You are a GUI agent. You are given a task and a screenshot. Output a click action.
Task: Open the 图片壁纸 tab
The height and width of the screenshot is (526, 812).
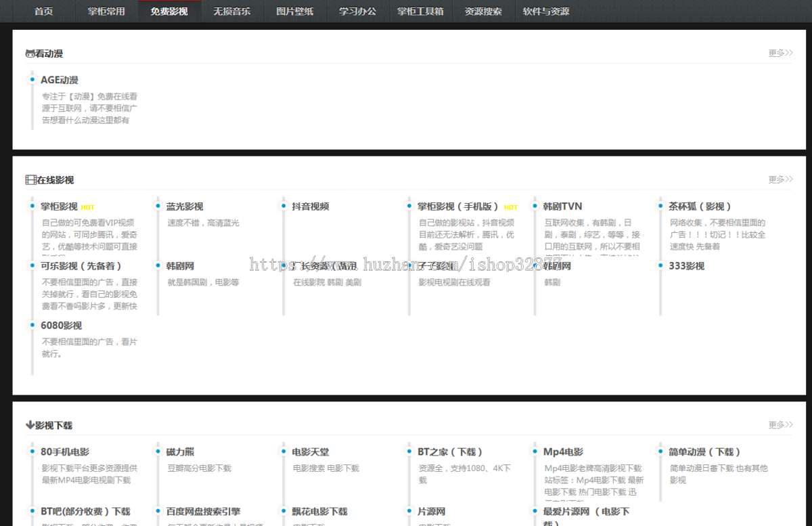tap(295, 12)
